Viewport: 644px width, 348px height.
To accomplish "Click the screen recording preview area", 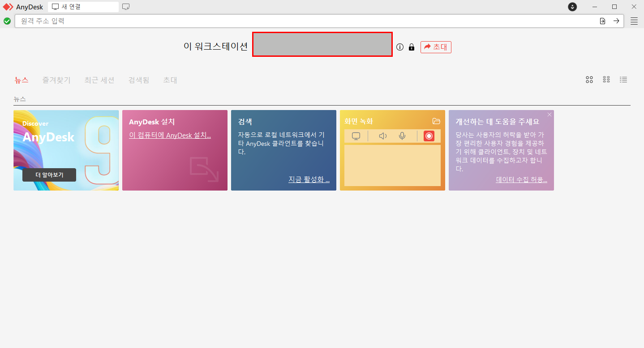I will [392, 165].
